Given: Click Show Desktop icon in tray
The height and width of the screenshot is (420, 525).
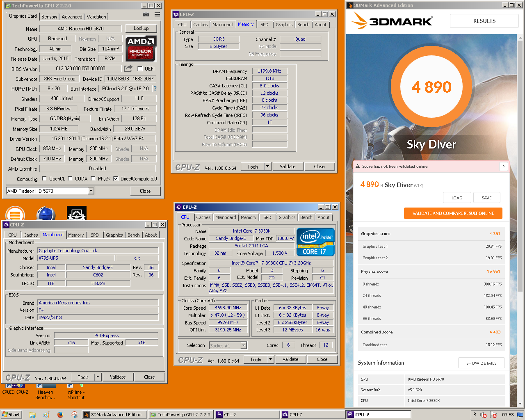Looking at the screenshot, I should (520, 414).
